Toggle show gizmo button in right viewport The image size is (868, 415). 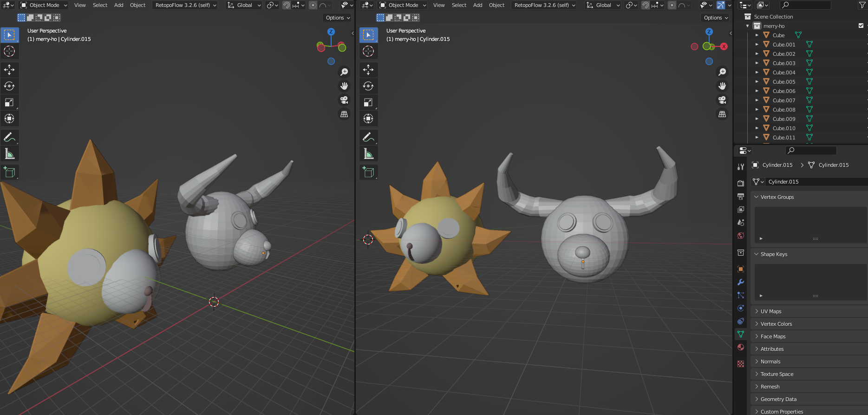[x=721, y=5]
